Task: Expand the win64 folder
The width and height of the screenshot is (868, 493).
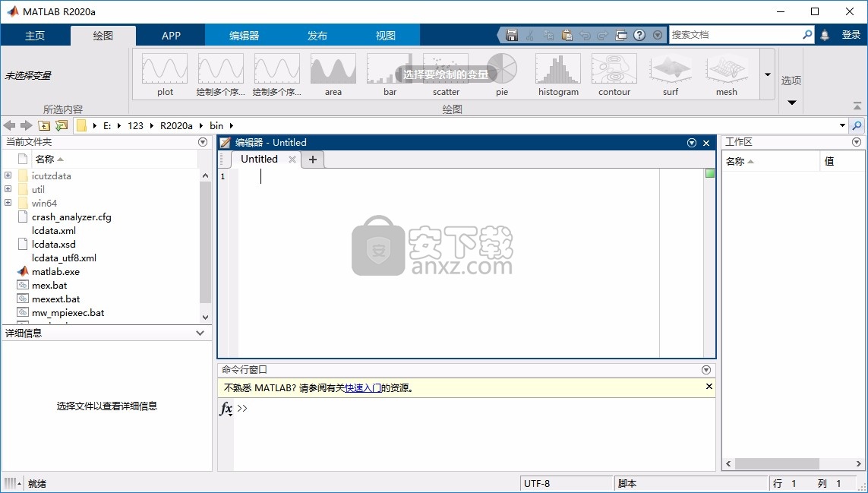Action: click(8, 203)
